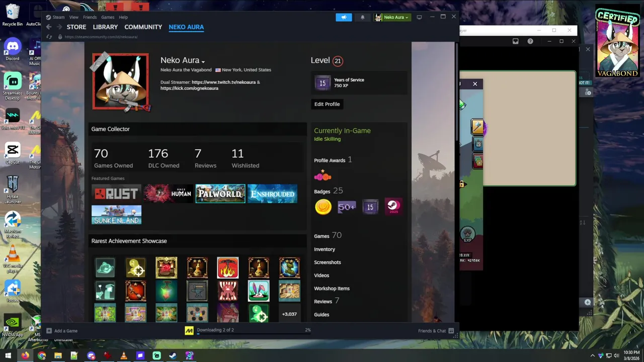644x362 pixels.
Task: Click the red dragon achievement icon
Action: tap(228, 313)
